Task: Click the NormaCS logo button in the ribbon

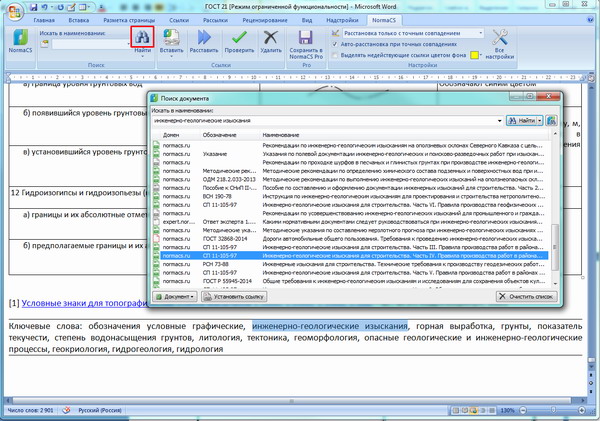Action: [20, 40]
